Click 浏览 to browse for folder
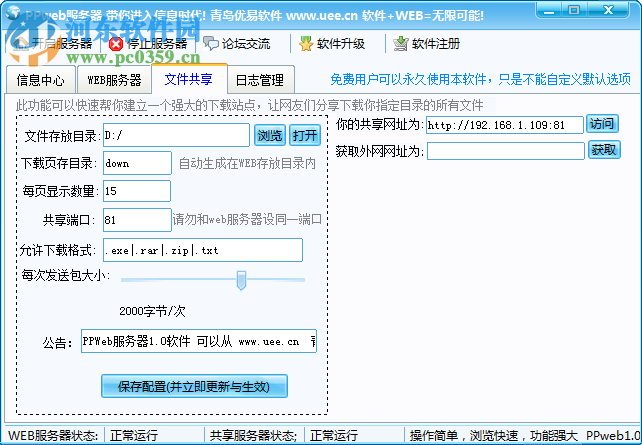642x445 pixels. [x=270, y=135]
